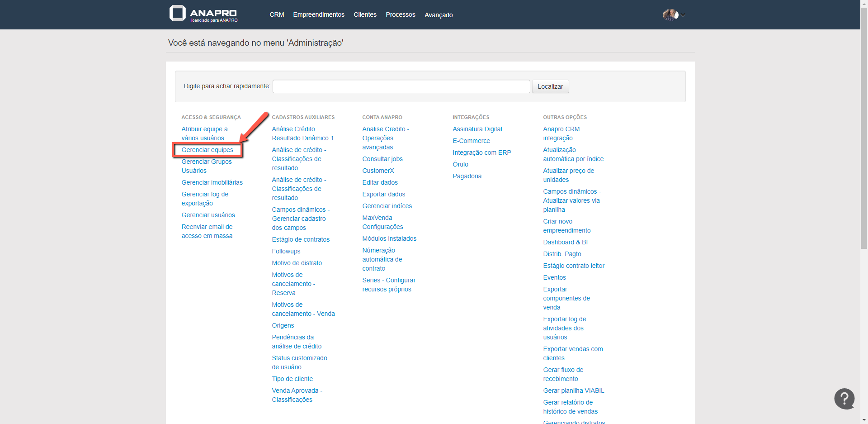Open the Empreendimentos menu
The height and width of the screenshot is (424, 868).
(x=318, y=15)
